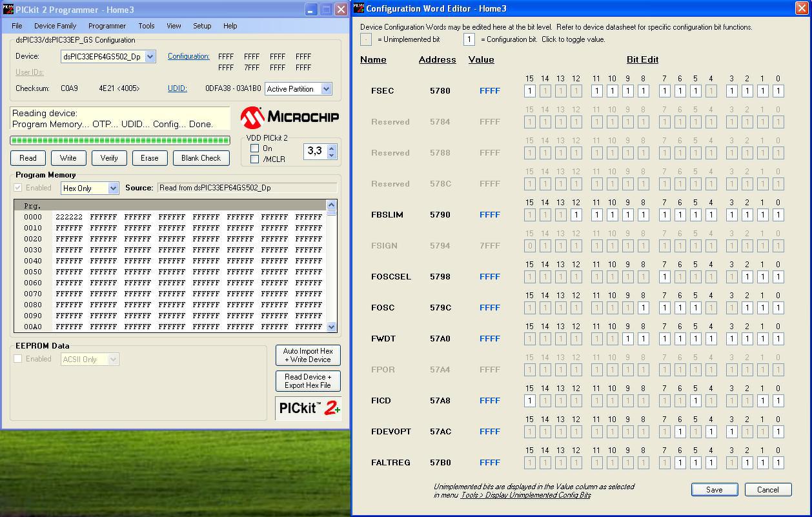Expand the Active Partition dropdown

(x=325, y=89)
